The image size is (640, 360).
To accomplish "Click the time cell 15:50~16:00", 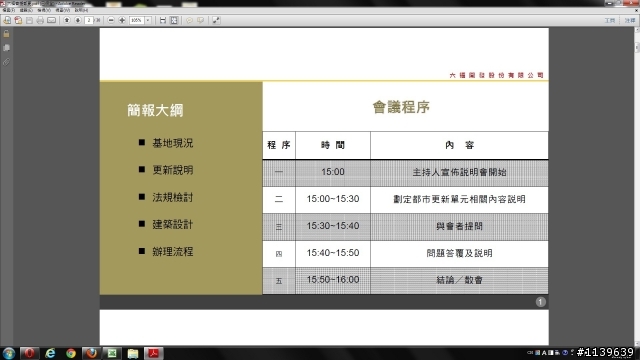I will pos(333,280).
